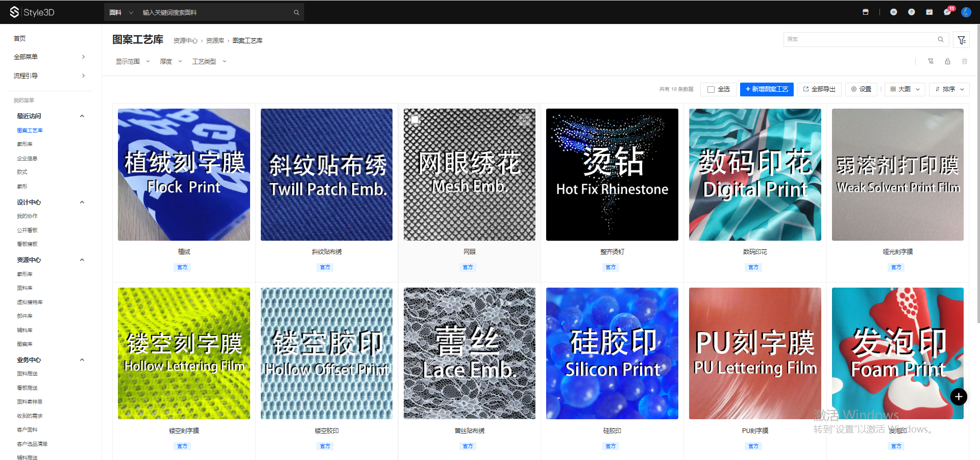Click the 全部导出 export button

[x=819, y=89]
